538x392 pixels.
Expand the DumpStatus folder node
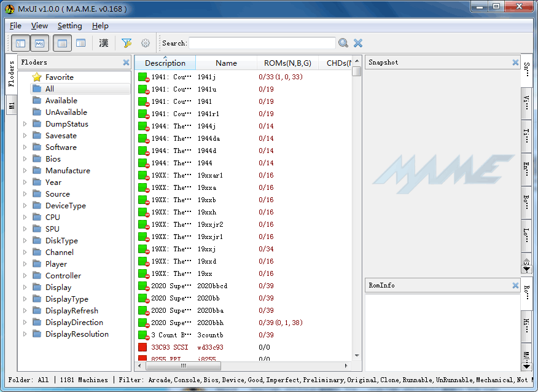25,124
